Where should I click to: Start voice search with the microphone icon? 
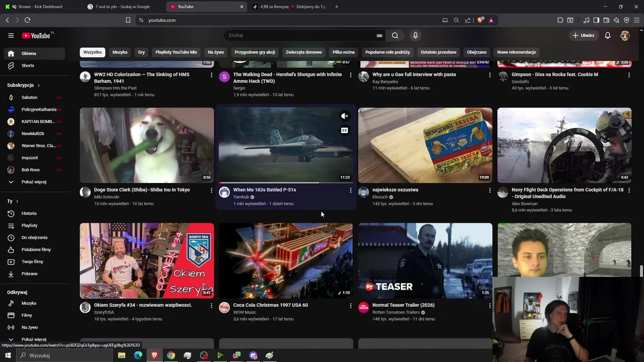(x=415, y=36)
